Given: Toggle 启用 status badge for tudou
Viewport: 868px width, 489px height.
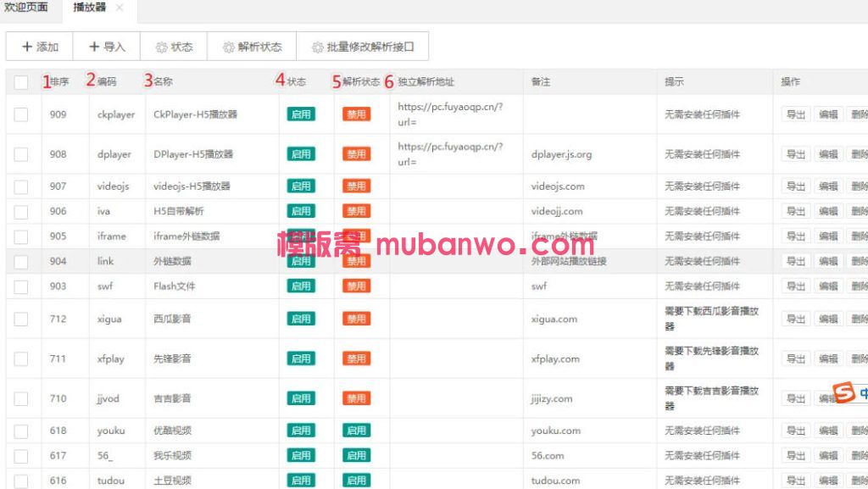Looking at the screenshot, I should 301,481.
